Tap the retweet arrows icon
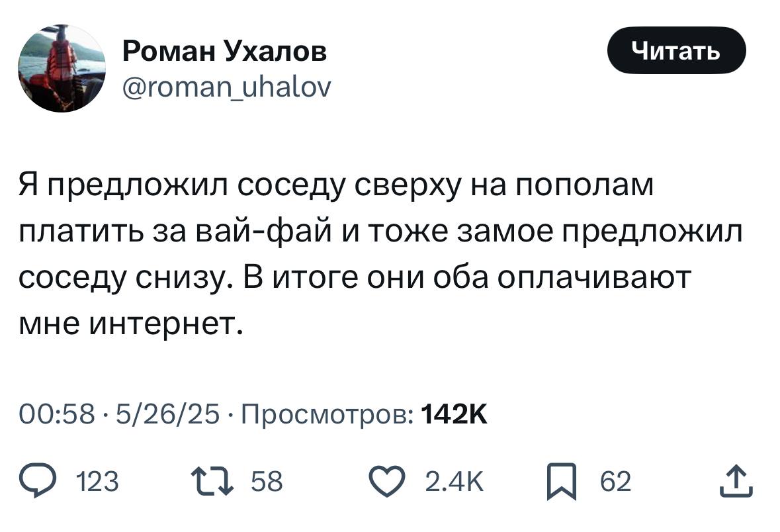The height and width of the screenshot is (532, 780). (x=208, y=482)
